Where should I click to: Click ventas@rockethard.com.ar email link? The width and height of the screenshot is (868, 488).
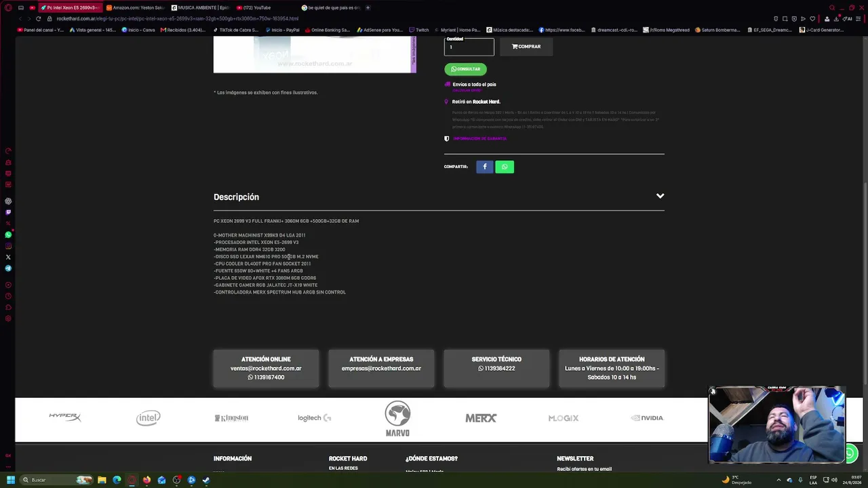click(x=266, y=369)
